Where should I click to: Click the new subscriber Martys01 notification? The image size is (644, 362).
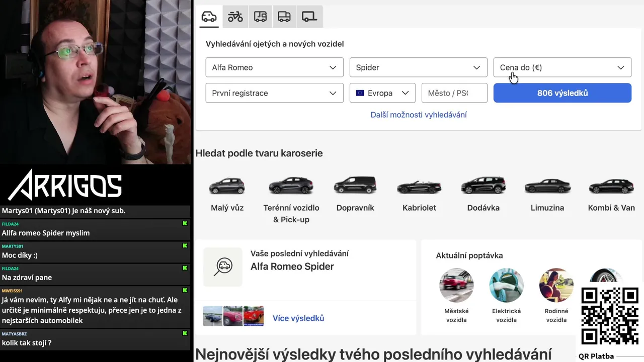[x=63, y=211]
